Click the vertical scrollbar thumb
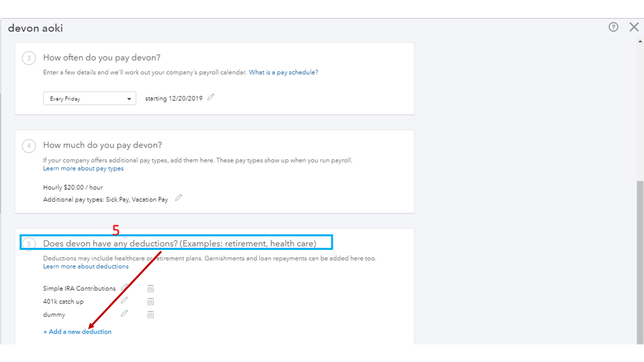The image size is (644, 362). (639, 258)
